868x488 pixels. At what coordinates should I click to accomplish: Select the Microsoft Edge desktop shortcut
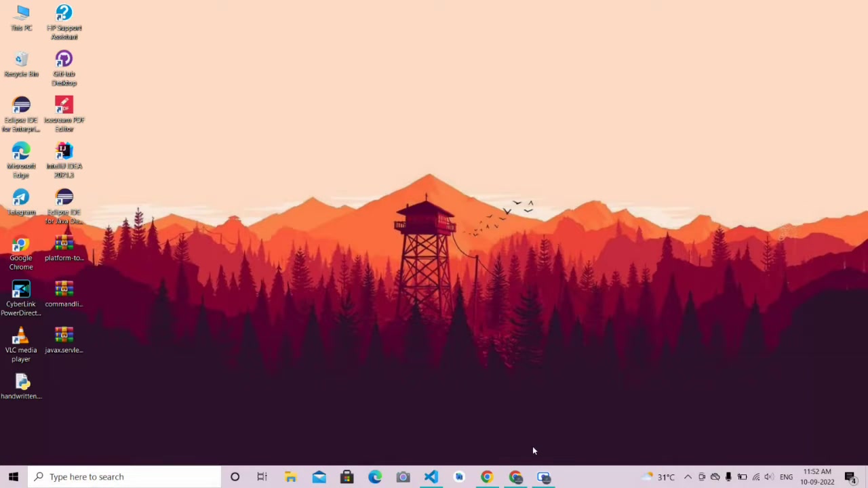[x=21, y=161]
